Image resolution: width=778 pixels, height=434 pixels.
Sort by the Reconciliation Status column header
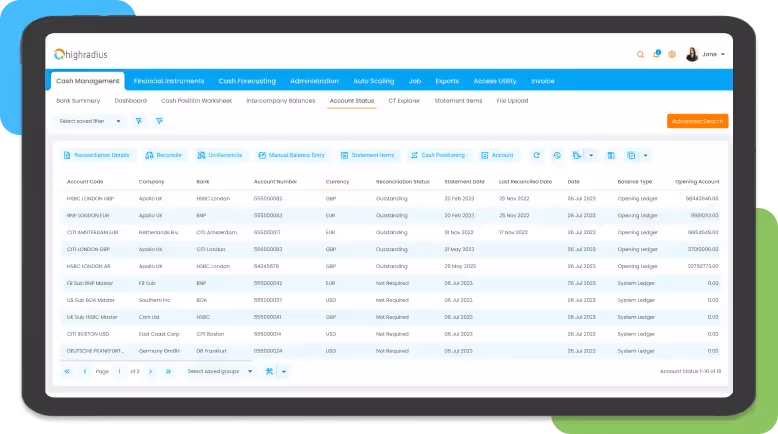[402, 182]
